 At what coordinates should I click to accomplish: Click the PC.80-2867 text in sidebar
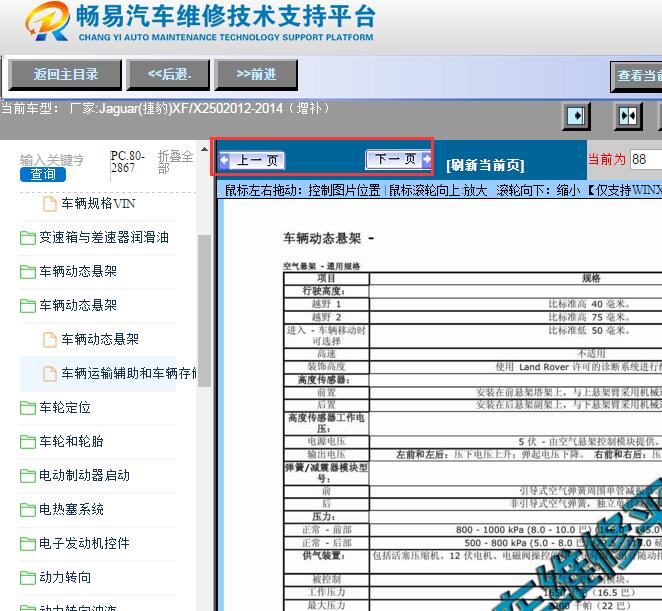click(x=127, y=162)
